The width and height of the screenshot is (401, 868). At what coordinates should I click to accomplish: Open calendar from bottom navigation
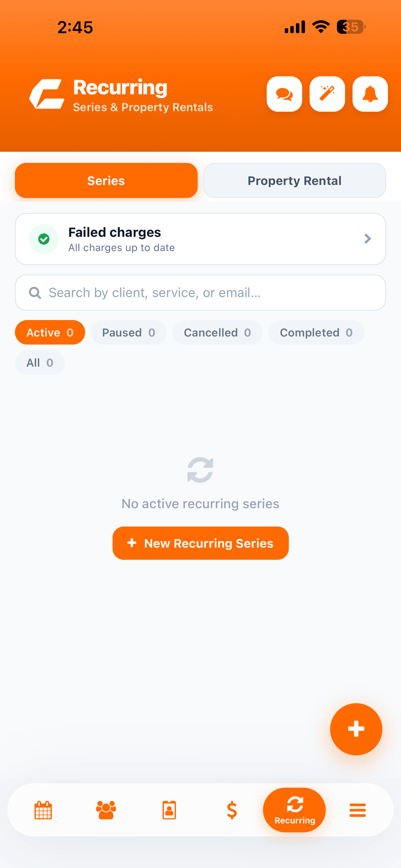[x=43, y=810]
